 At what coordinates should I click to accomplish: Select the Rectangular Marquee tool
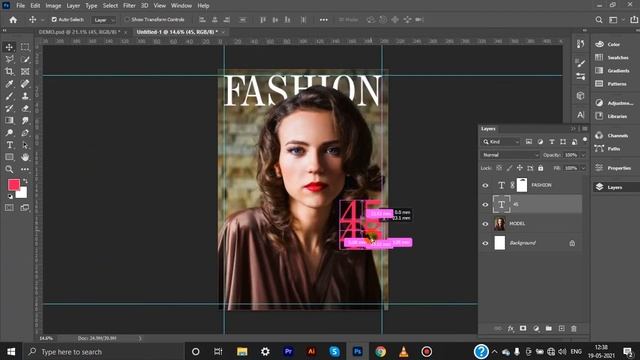(x=25, y=47)
